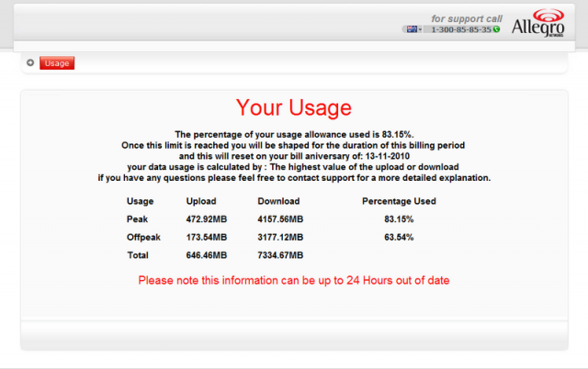Click the Peak download value 4157.56MB
Image resolution: width=588 pixels, height=369 pixels.
[x=280, y=219]
